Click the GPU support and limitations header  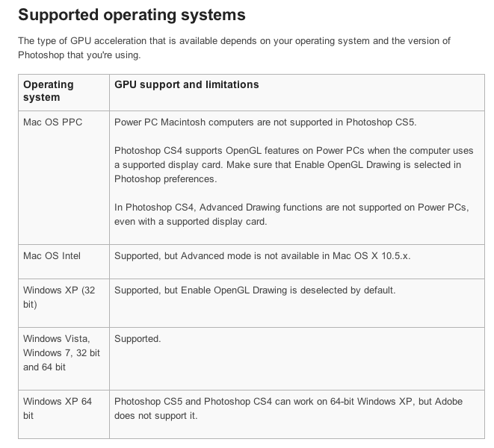(187, 84)
